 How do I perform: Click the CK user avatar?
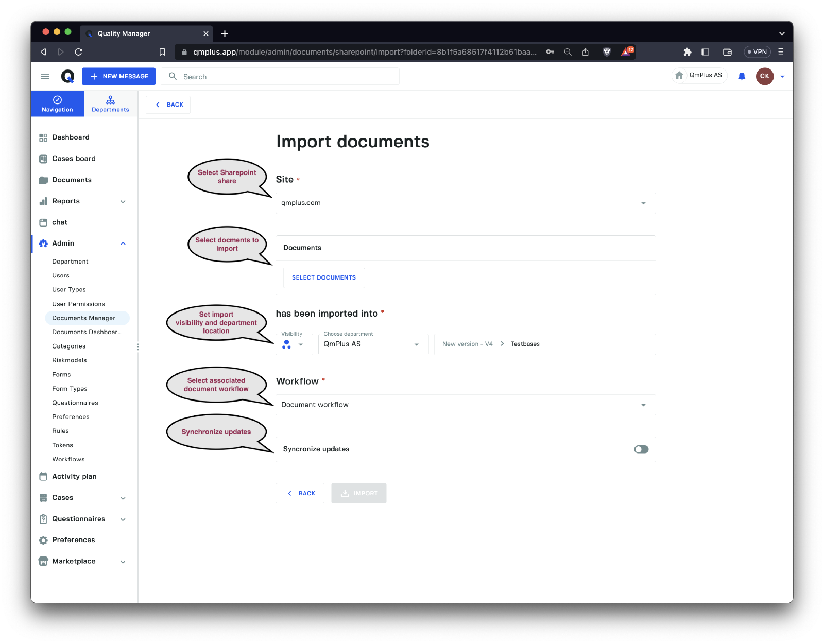coord(764,76)
